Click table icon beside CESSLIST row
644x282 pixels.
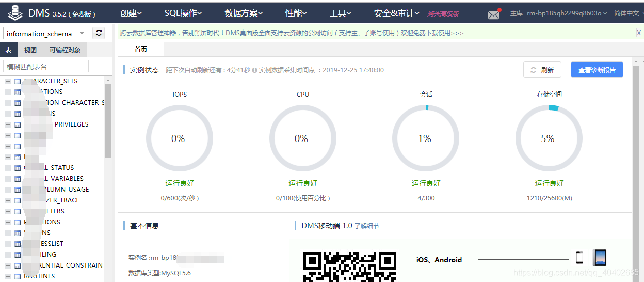(x=18, y=244)
